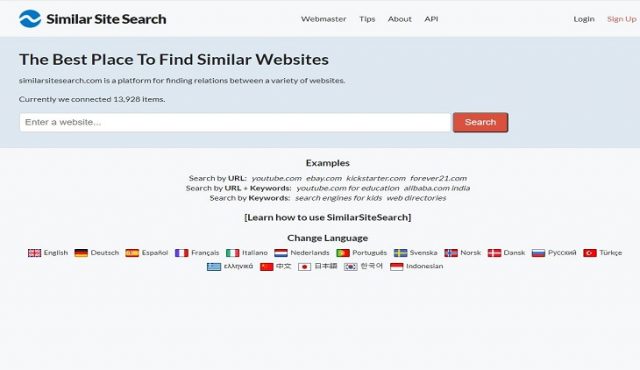Screen dimensions: 640x370
Task: Click the UK flag icon for English
Action: point(35,253)
